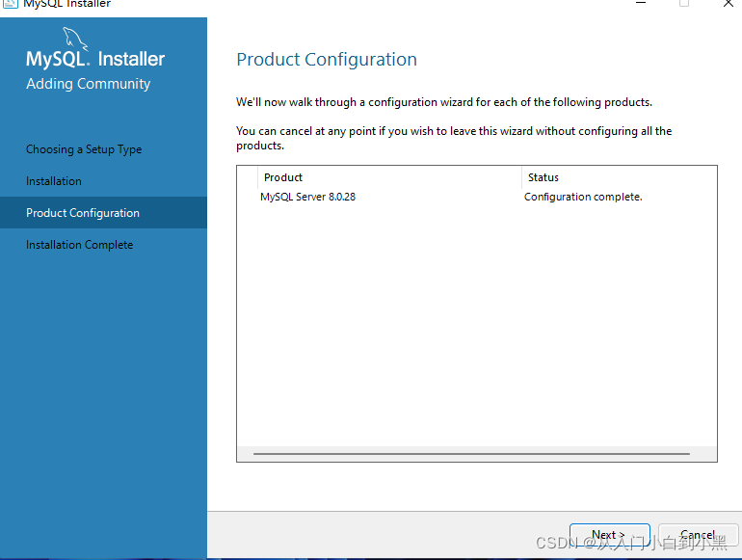Click the MySQL Installer sidebar title text
The image size is (742, 560).
click(95, 60)
